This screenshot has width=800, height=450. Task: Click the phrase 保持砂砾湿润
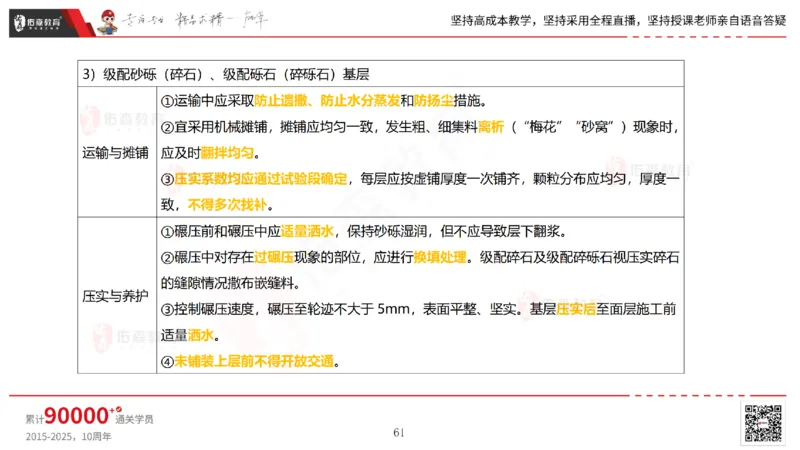point(387,231)
